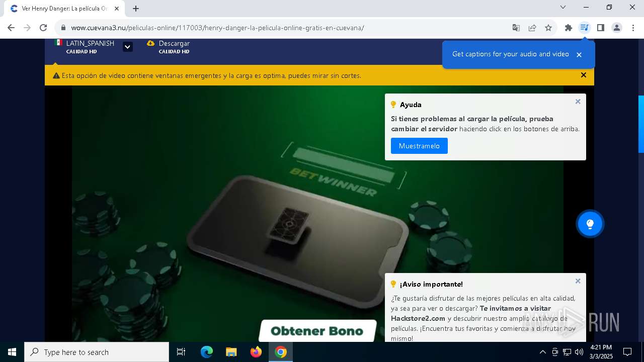The width and height of the screenshot is (644, 362).
Task: Open a new browser tab
Action: tap(136, 9)
